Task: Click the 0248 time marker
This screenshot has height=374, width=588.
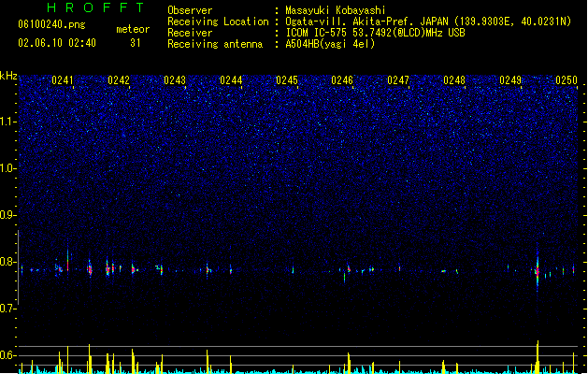Action: click(454, 80)
